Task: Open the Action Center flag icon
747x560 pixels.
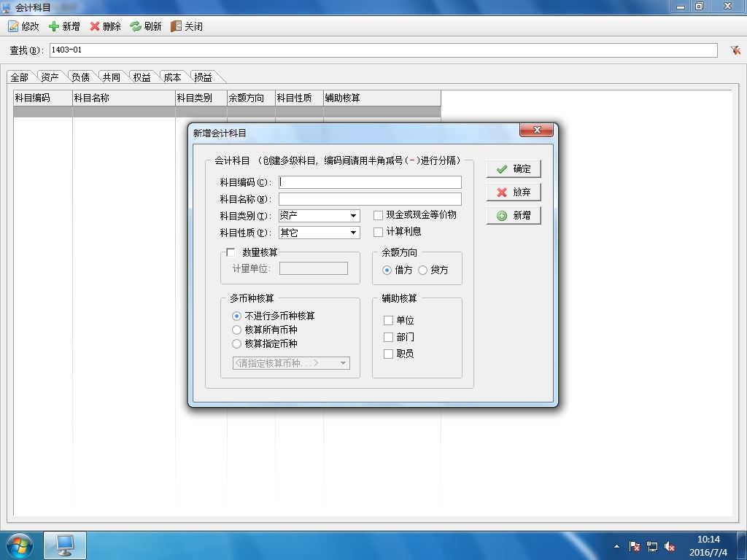Action: click(635, 547)
